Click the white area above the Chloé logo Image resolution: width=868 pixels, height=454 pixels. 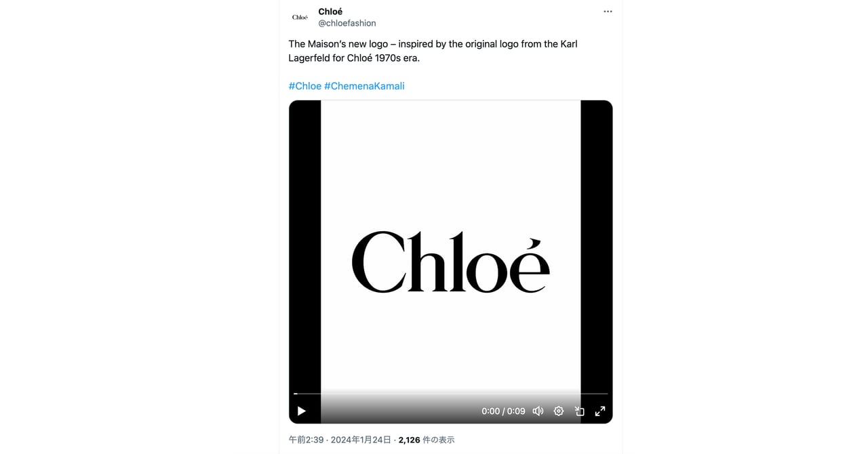(450, 163)
